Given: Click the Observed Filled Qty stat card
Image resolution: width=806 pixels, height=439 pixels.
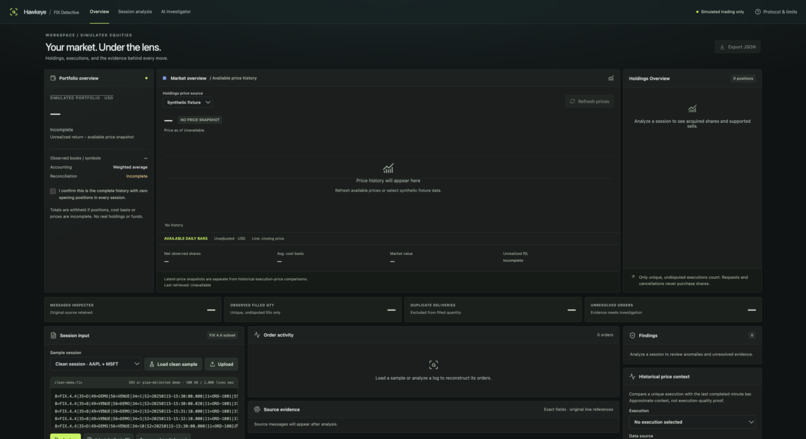Looking at the screenshot, I should pos(313,309).
